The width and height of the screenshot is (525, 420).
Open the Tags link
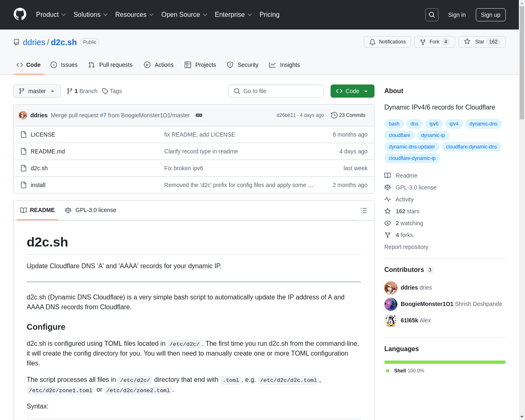112,91
